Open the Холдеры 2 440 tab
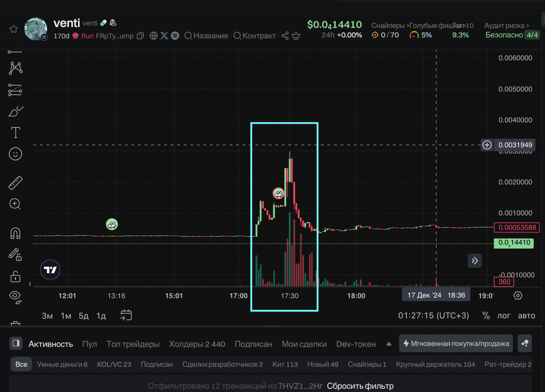Viewport: 545px width, 392px height. [197, 344]
